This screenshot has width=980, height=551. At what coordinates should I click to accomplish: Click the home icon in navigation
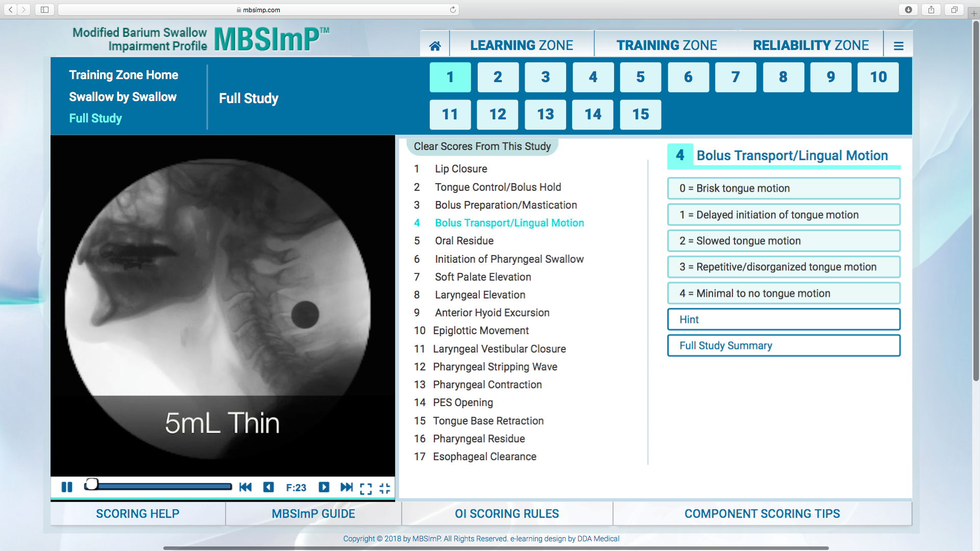[x=435, y=46]
